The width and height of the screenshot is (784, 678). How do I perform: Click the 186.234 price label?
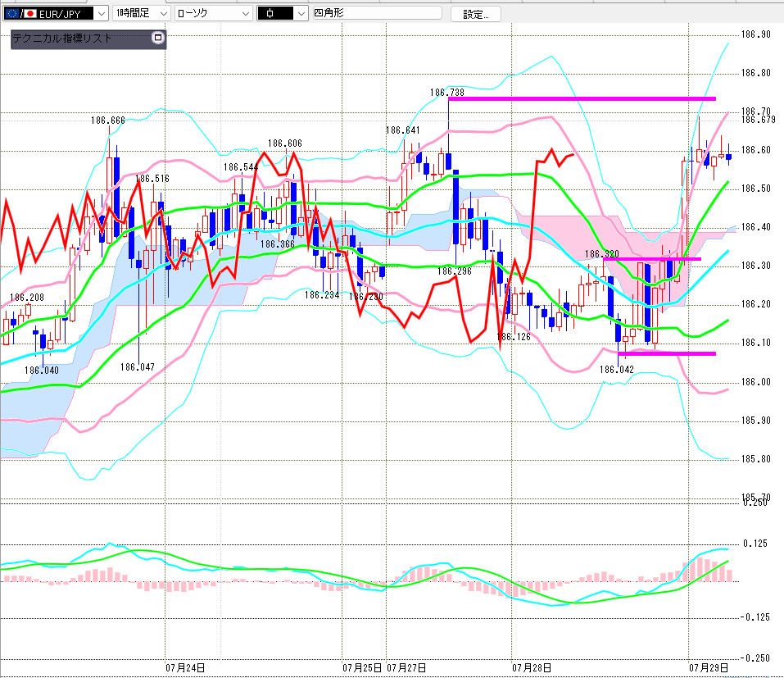[322, 295]
